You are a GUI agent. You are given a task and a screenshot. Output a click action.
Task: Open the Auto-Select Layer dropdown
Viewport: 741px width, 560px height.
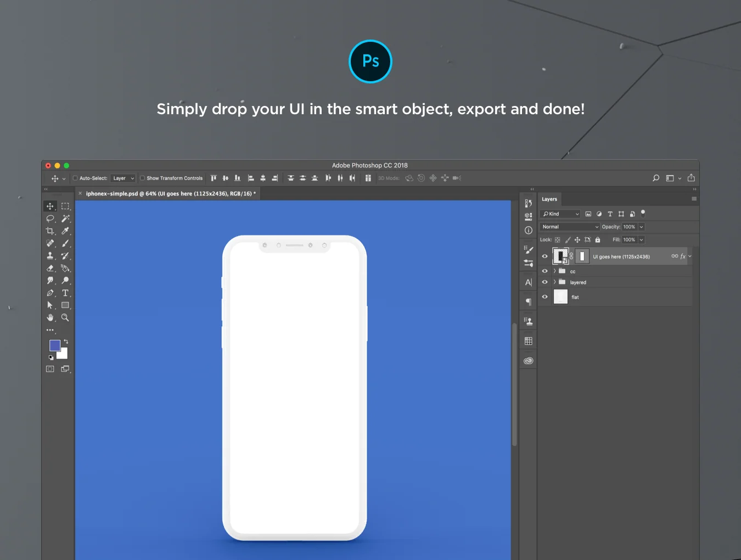[x=123, y=178]
